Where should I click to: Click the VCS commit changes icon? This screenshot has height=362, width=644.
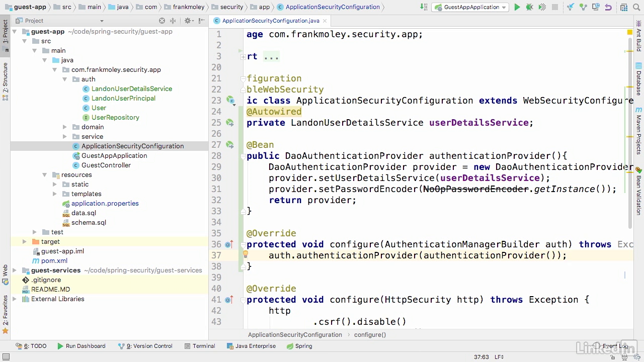(583, 7)
